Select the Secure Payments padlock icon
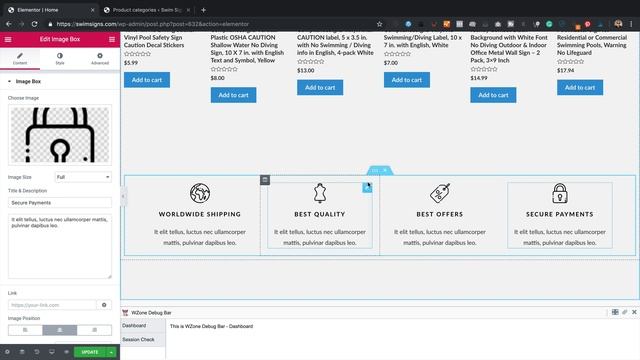Image resolution: width=640 pixels, height=360 pixels. (560, 193)
